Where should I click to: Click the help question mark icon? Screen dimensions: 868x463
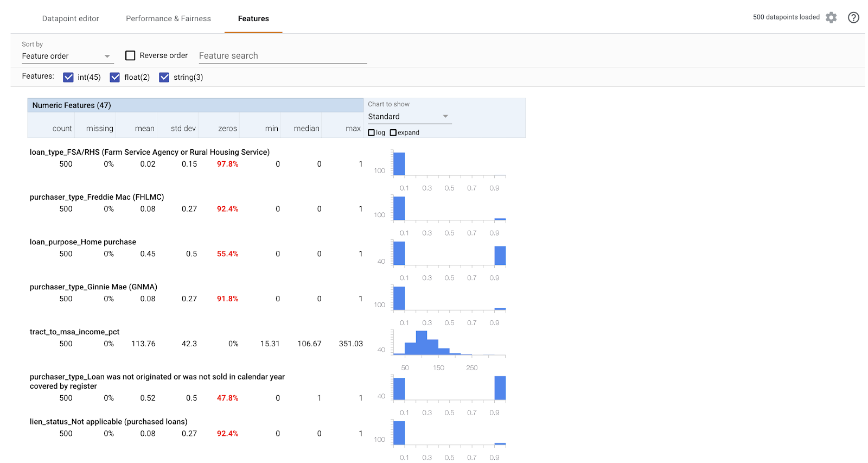tap(853, 18)
